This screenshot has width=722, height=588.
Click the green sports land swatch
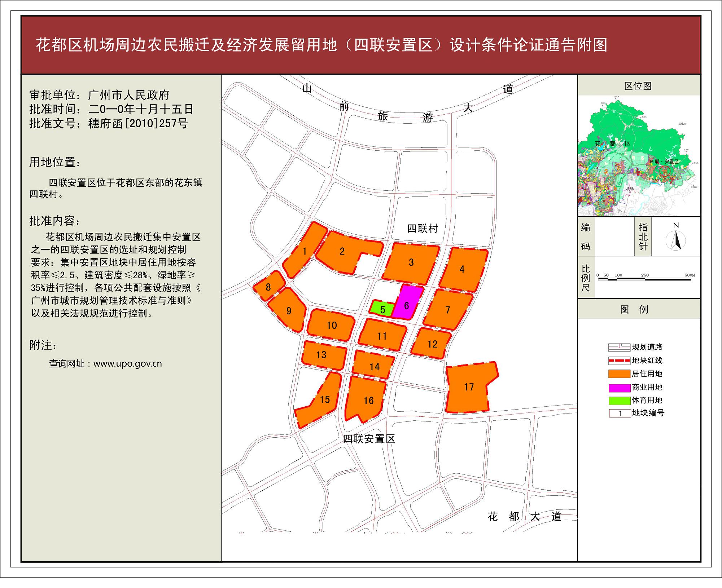pos(619,400)
